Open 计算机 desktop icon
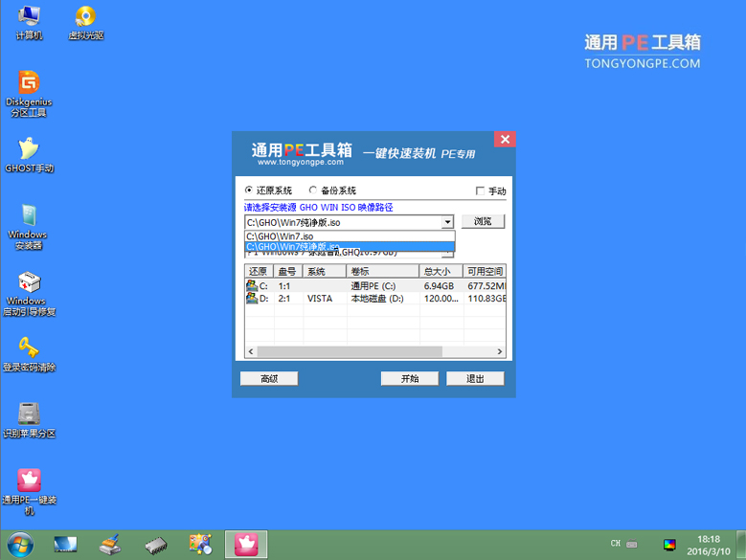The width and height of the screenshot is (746, 560). point(29,18)
